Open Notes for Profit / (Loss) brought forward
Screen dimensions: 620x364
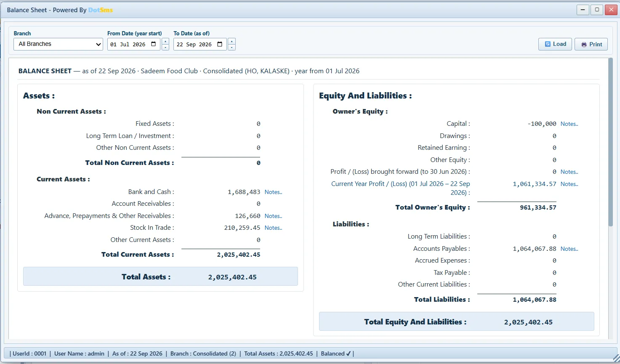569,172
